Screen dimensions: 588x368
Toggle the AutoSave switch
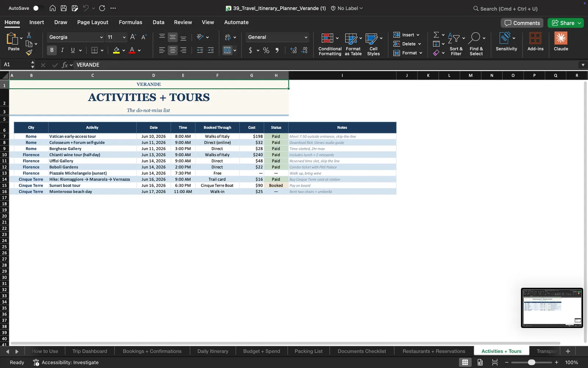pyautogui.click(x=38, y=8)
